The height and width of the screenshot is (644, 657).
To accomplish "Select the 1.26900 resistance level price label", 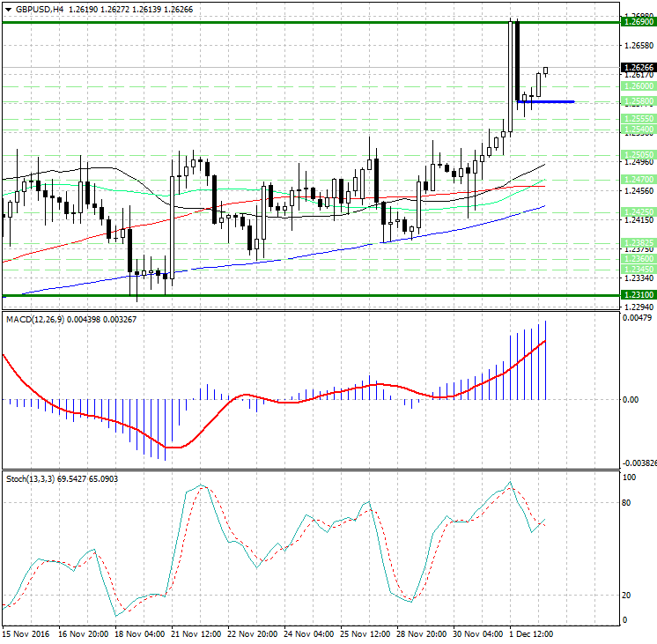I will pyautogui.click(x=638, y=19).
